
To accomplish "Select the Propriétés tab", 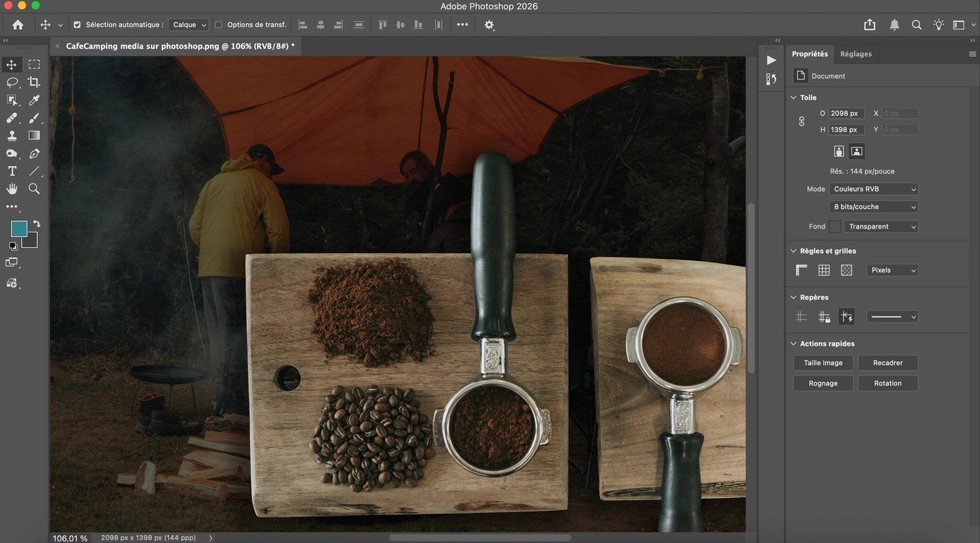I will point(810,54).
